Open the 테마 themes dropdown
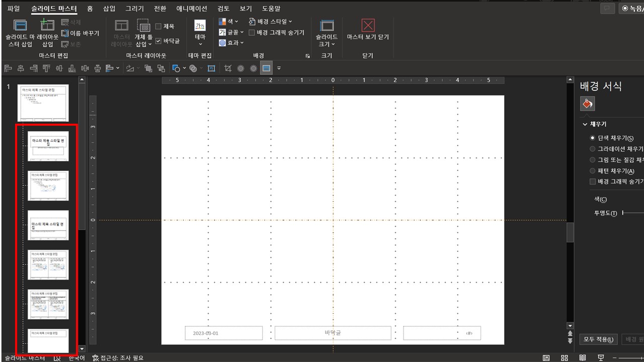Image resolution: width=644 pixels, height=362 pixels. pyautogui.click(x=200, y=34)
